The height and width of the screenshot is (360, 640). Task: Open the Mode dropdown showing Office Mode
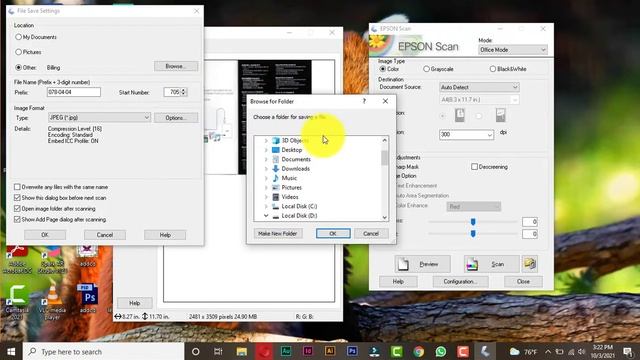(x=513, y=50)
